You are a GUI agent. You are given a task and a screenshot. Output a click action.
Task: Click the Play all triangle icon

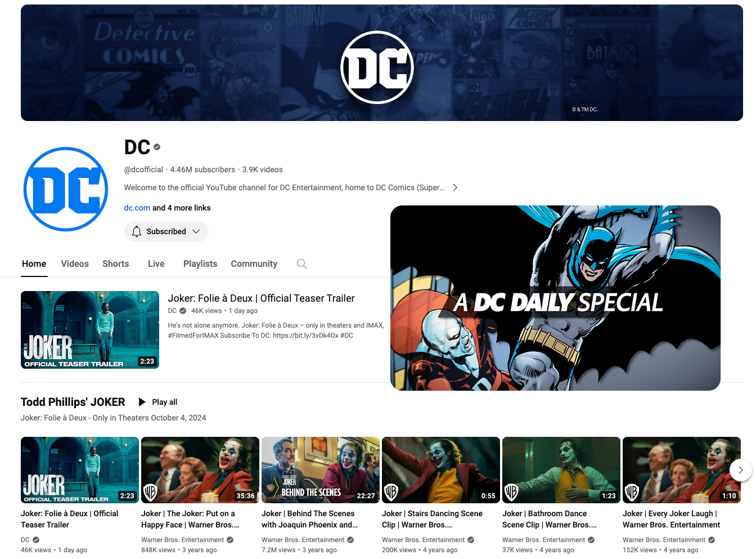tap(142, 402)
